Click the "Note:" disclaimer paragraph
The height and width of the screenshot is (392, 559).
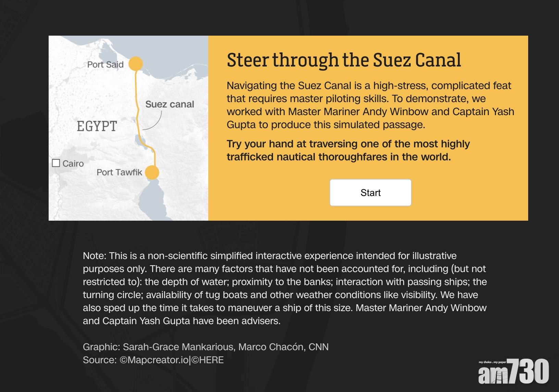(x=284, y=288)
